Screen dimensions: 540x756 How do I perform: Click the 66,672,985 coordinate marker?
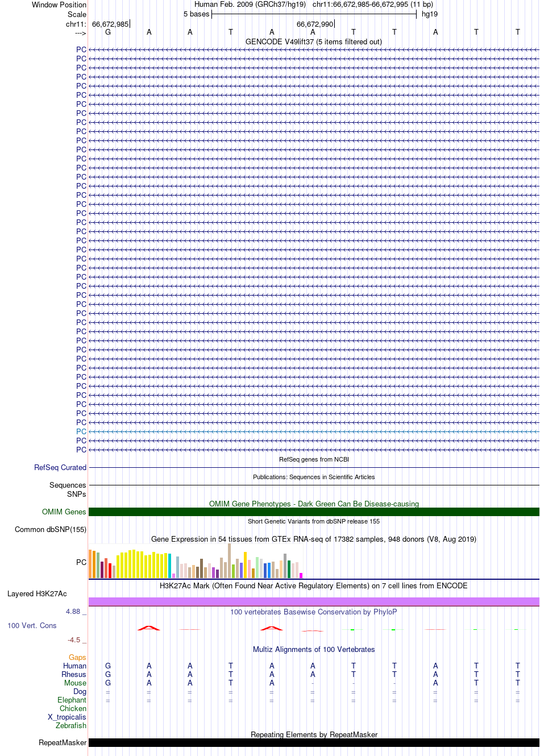pos(110,24)
